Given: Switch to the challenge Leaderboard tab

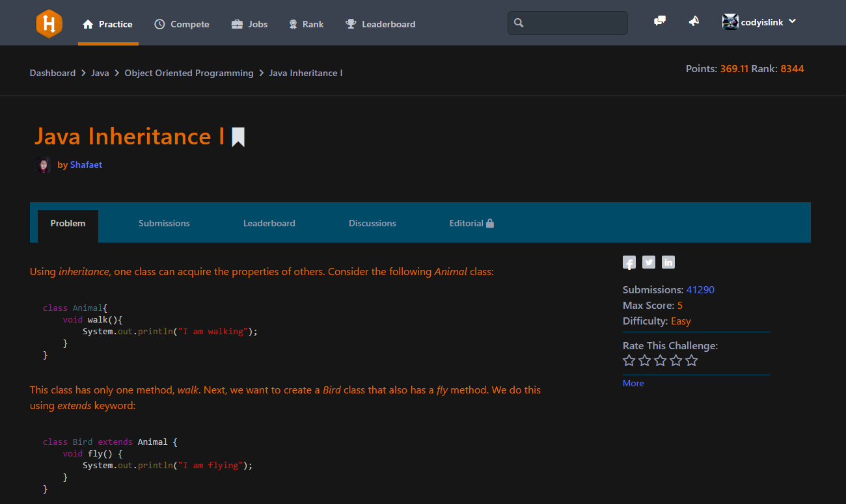Looking at the screenshot, I should coord(269,223).
